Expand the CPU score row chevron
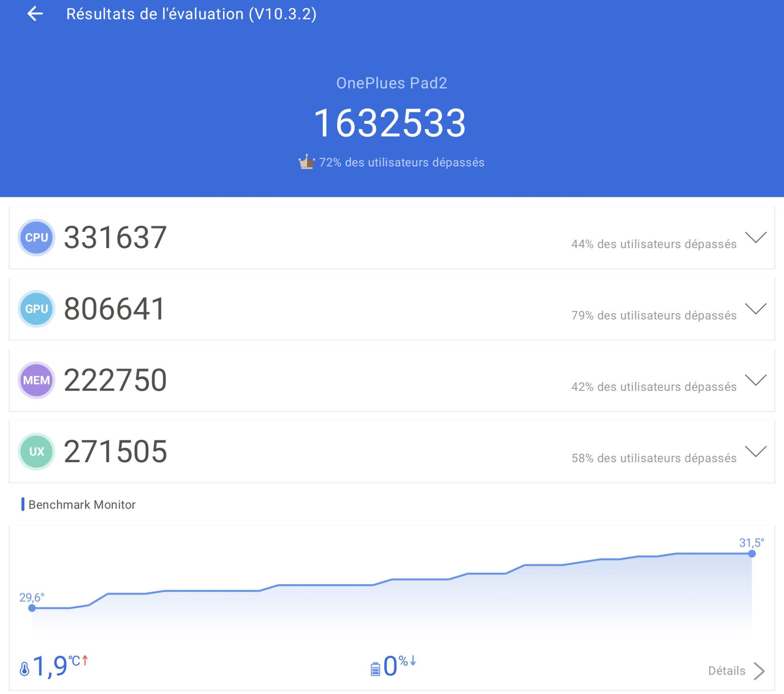Image resolution: width=784 pixels, height=694 pixels. 755,237
